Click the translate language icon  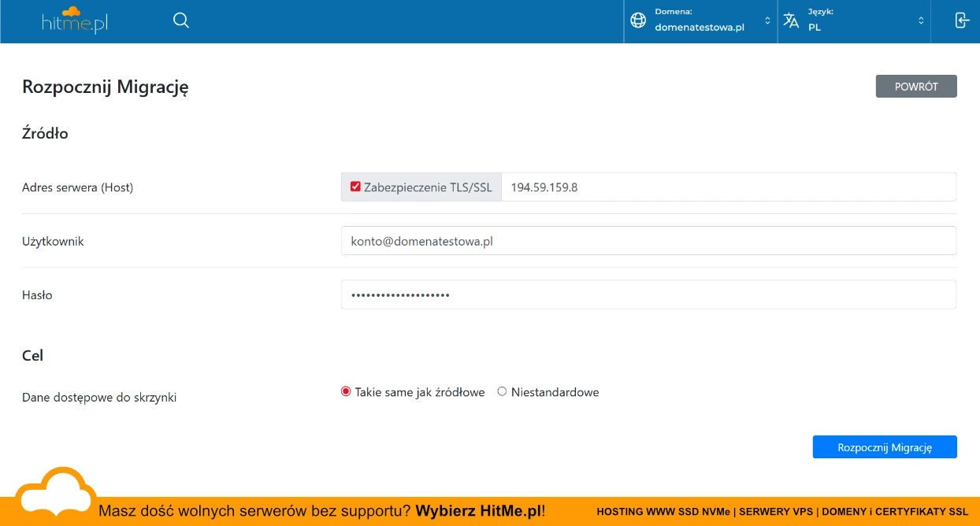791,21
